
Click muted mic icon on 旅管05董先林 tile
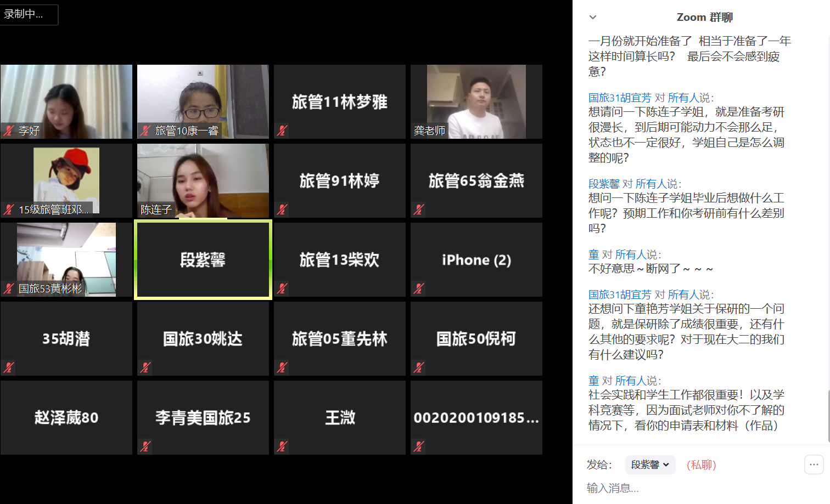point(282,367)
